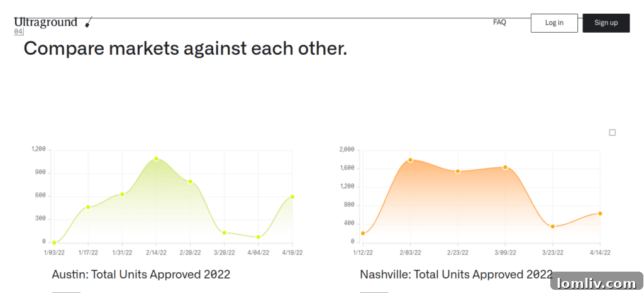Viewport: 644px width, 293px height.
Task: Click Austin's 4/04/22 lowest data point
Action: (x=258, y=237)
